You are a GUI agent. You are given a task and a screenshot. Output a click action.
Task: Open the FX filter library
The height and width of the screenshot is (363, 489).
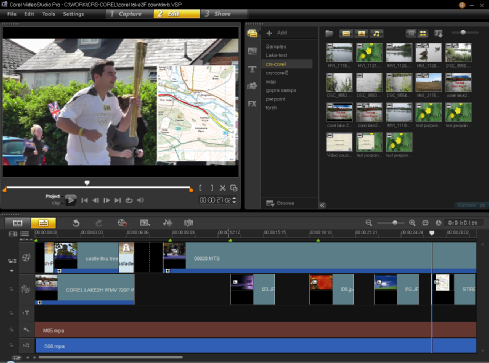pyautogui.click(x=252, y=104)
